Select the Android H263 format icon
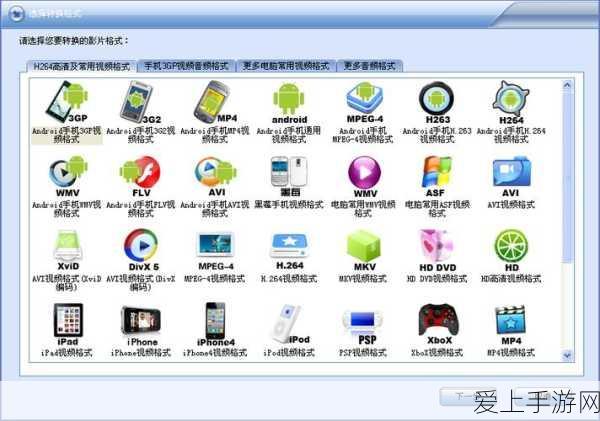Image resolution: width=600 pixels, height=421 pixels. point(437,103)
